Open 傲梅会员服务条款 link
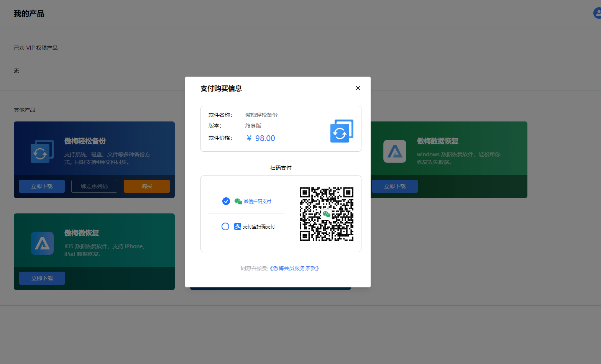This screenshot has width=601, height=364. click(294, 268)
